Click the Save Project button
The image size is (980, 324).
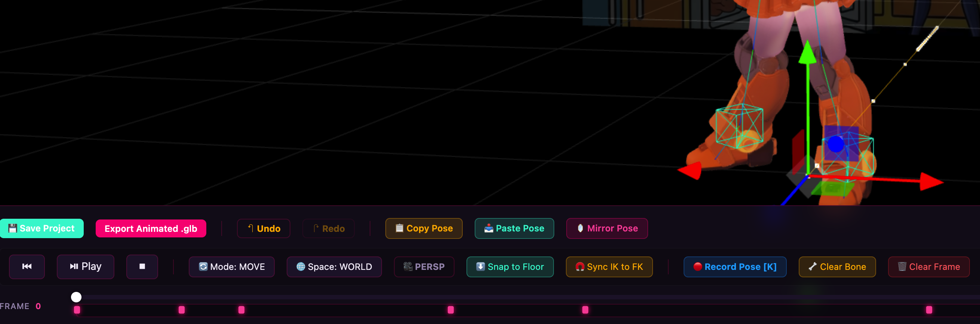point(41,228)
